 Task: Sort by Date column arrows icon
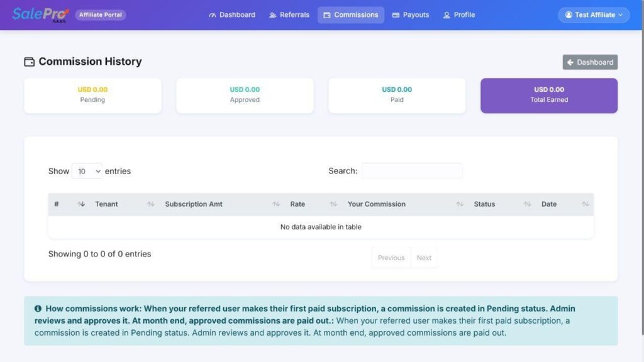(586, 204)
